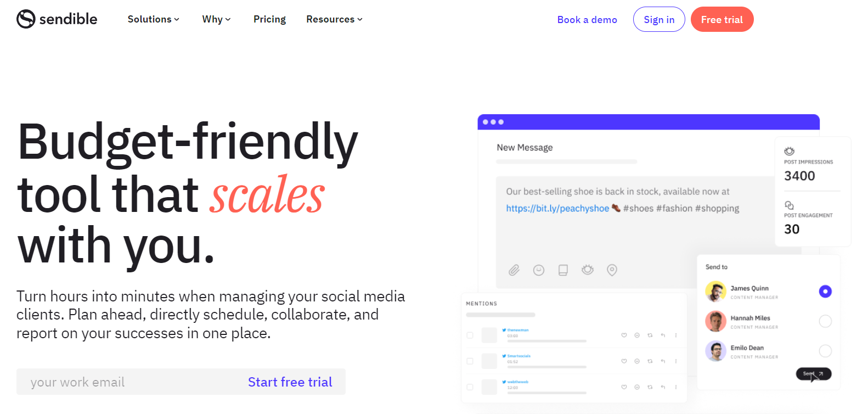Click the post engagement chat icon
This screenshot has width=868, height=414.
tap(789, 205)
